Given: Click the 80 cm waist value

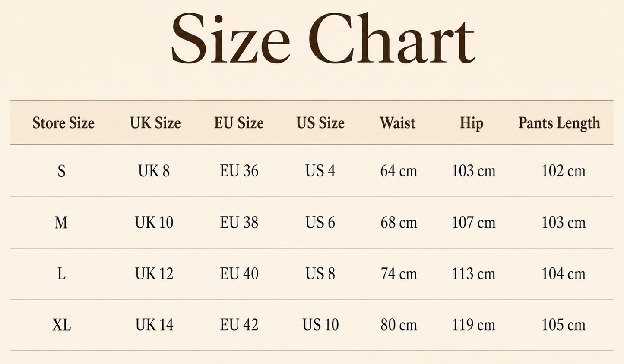Looking at the screenshot, I should [399, 325].
